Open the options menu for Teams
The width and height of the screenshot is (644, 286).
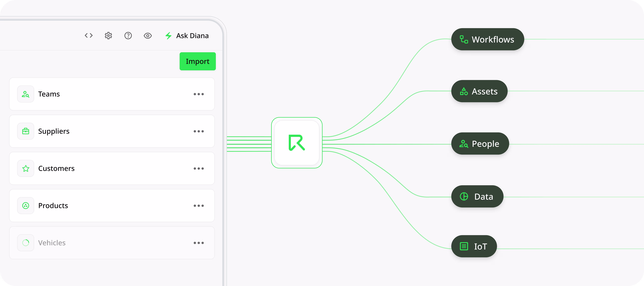tap(199, 94)
